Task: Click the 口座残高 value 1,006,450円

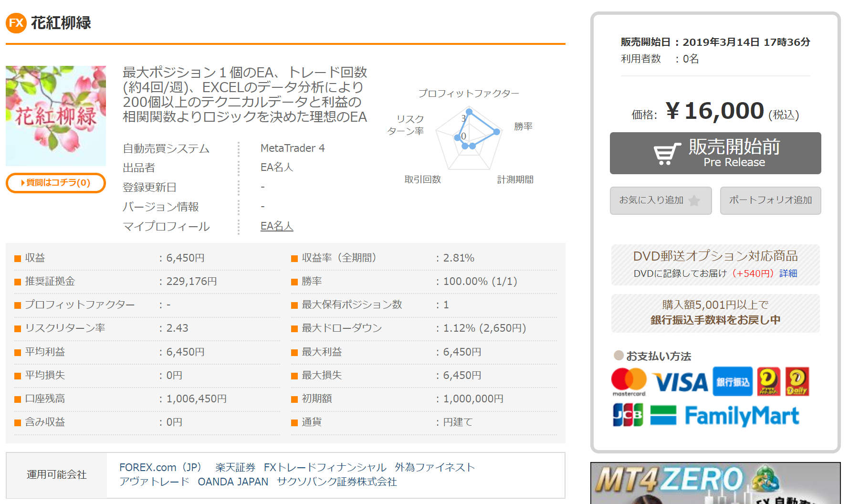Action: tap(197, 399)
